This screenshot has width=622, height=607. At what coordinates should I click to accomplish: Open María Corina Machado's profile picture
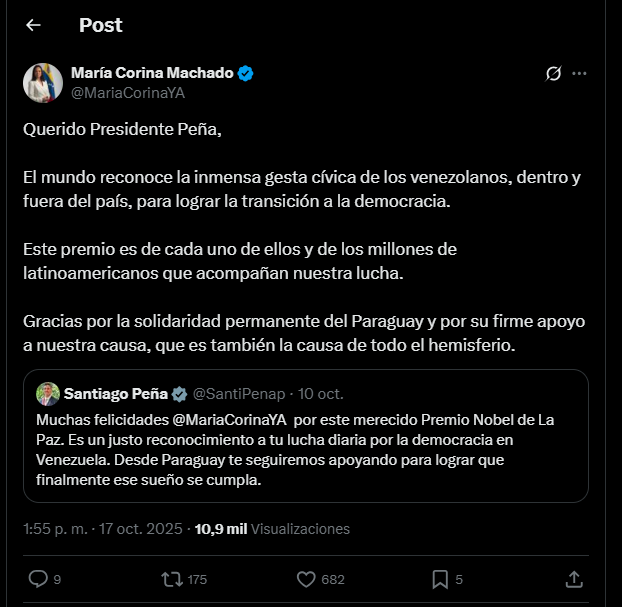[42, 82]
